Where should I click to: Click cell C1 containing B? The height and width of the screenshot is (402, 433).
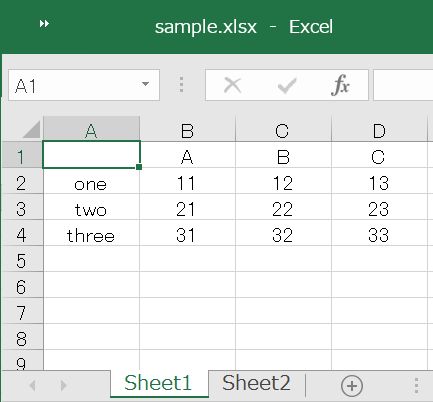pyautogui.click(x=283, y=155)
